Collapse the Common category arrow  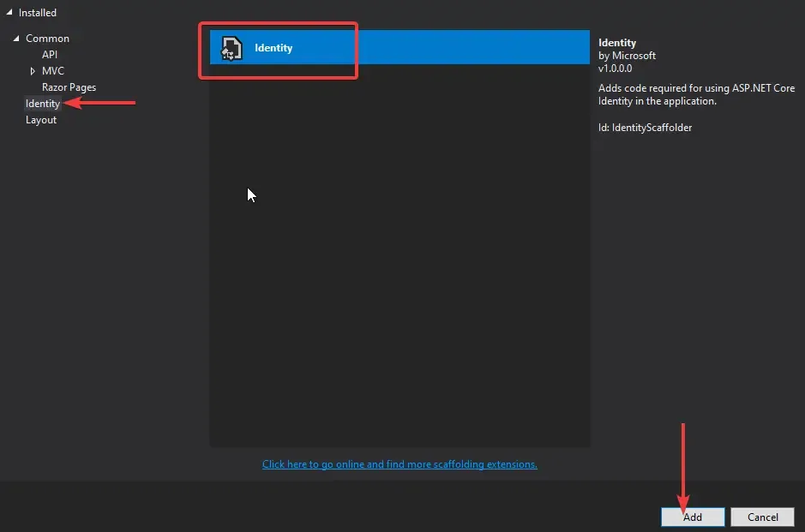point(18,38)
